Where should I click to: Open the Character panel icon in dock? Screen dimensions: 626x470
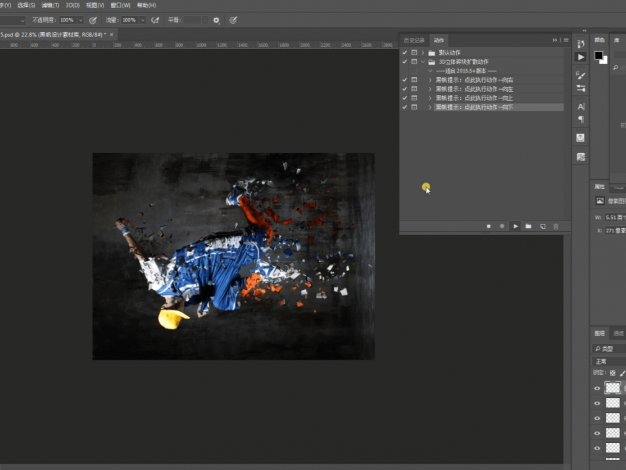point(581,106)
